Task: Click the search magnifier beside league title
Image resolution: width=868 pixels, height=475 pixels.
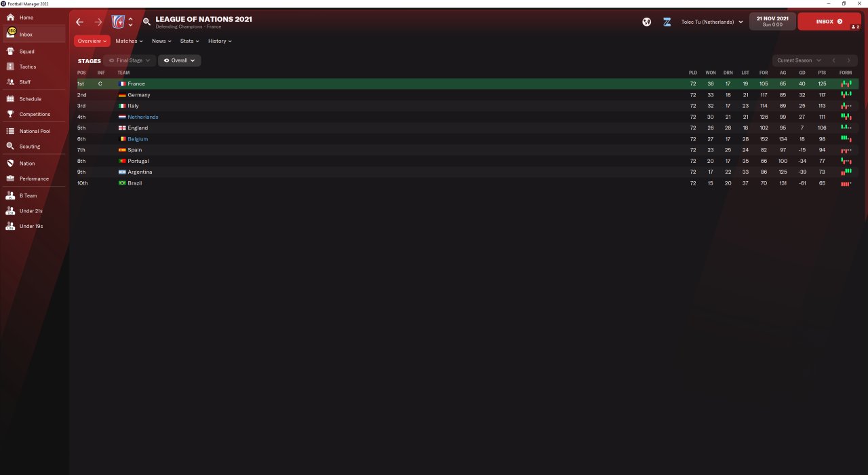Action: [x=146, y=22]
